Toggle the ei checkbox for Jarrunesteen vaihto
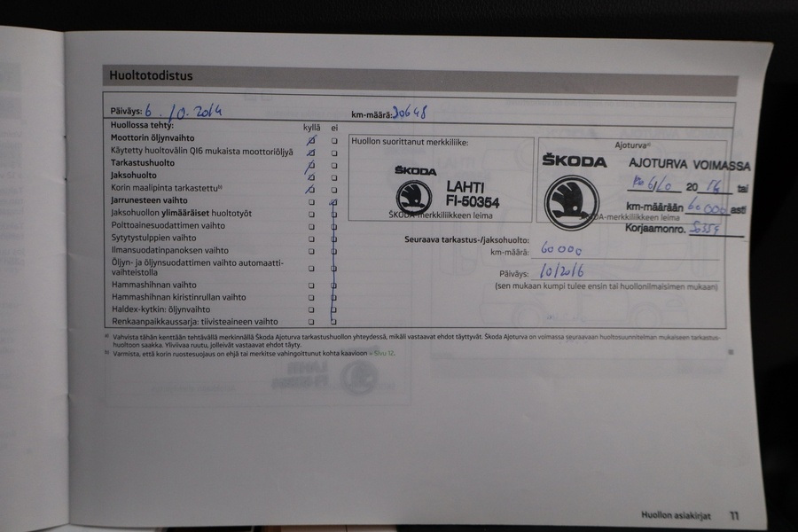 [334, 202]
